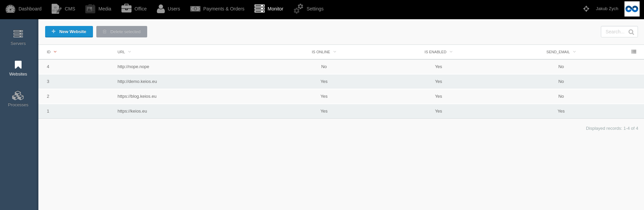The width and height of the screenshot is (644, 210).
Task: Toggle SEND_EMAIL column sort chevron
Action: click(574, 52)
